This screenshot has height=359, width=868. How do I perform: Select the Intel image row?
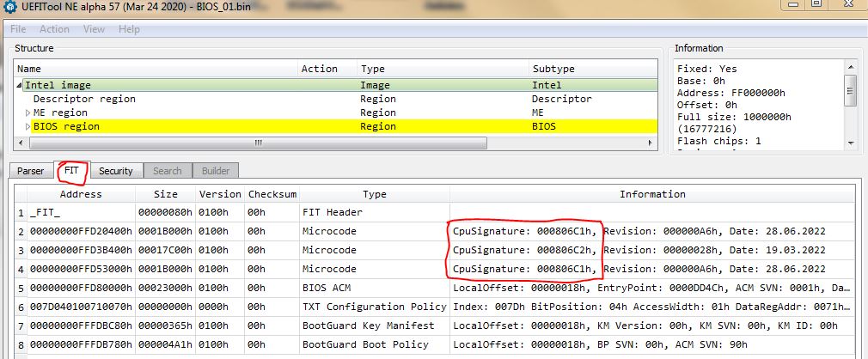click(336, 85)
